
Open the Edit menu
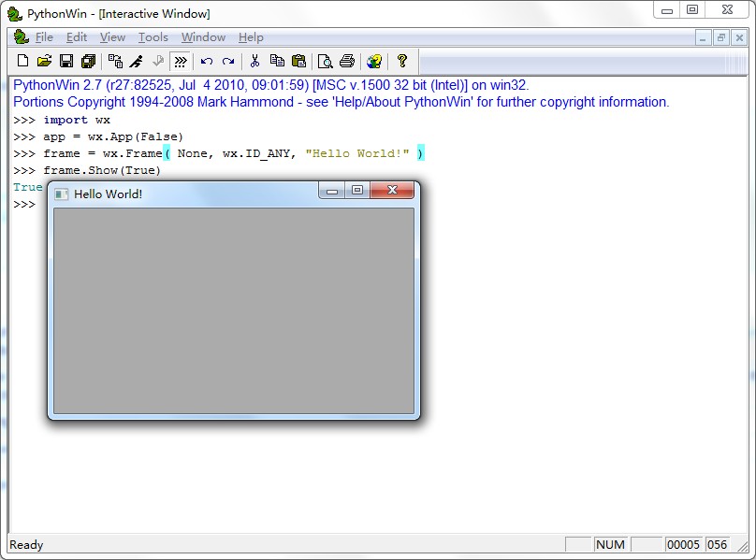(76, 37)
